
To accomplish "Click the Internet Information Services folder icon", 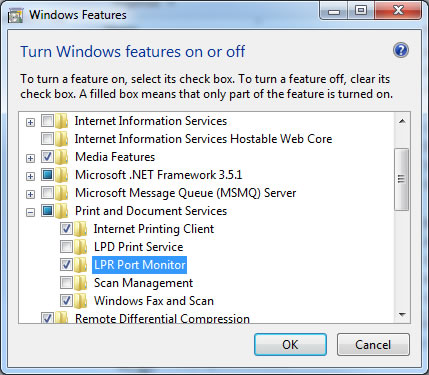I will point(62,121).
